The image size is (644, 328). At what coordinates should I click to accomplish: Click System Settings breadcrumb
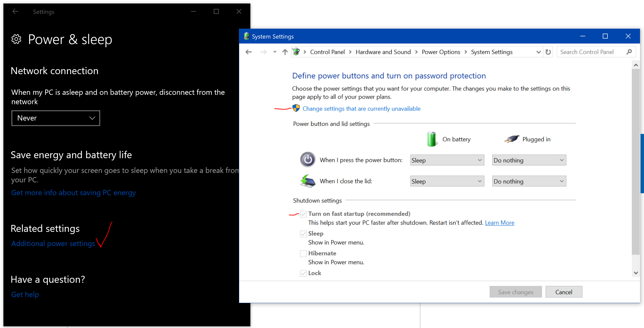tap(491, 52)
